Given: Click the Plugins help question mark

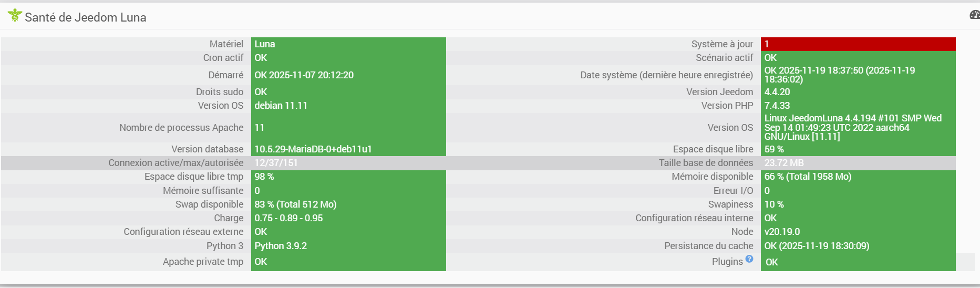Looking at the screenshot, I should [x=749, y=259].
